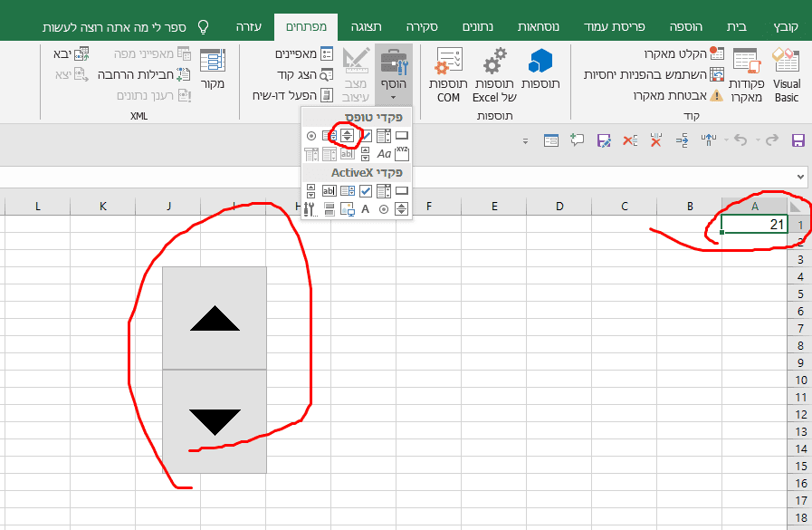Open Customize Quick Access Toolbar dropdown
812x530 pixels.
[x=526, y=141]
